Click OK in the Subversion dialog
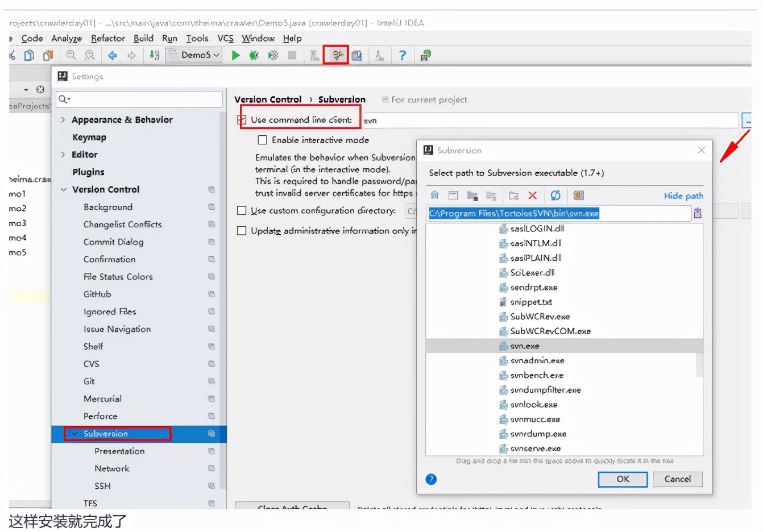 point(623,479)
